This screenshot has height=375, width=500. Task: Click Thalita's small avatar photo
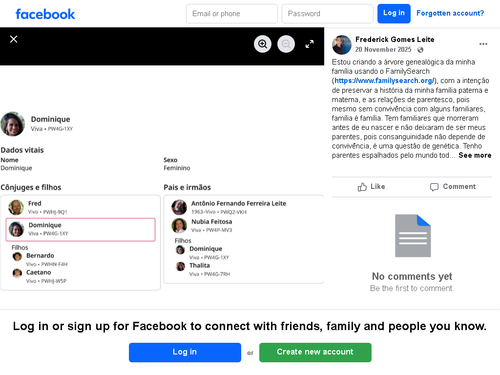pyautogui.click(x=180, y=266)
